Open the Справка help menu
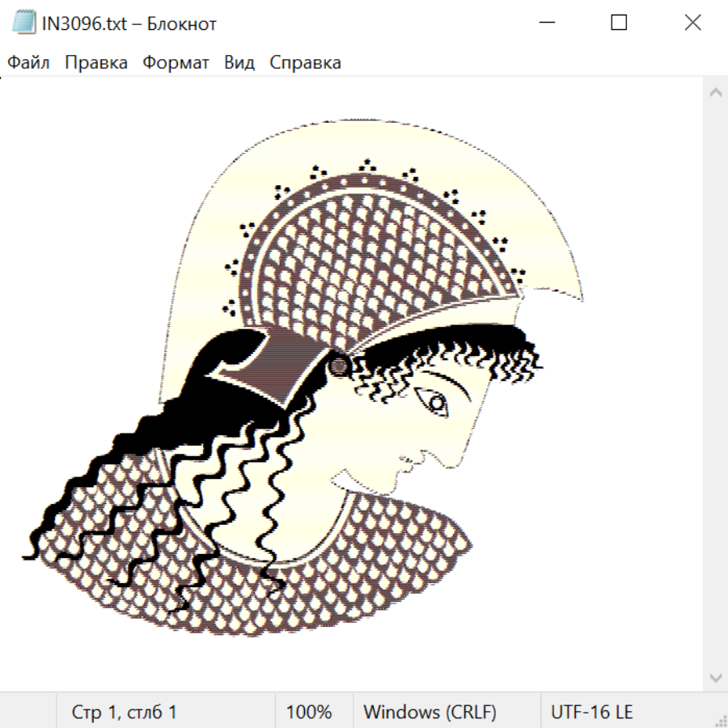The width and height of the screenshot is (728, 728). [x=305, y=63]
